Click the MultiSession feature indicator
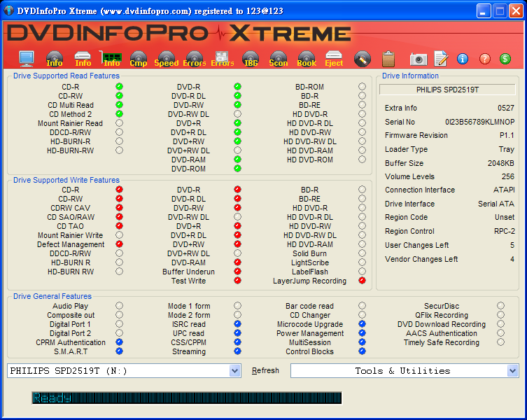 coord(362,342)
